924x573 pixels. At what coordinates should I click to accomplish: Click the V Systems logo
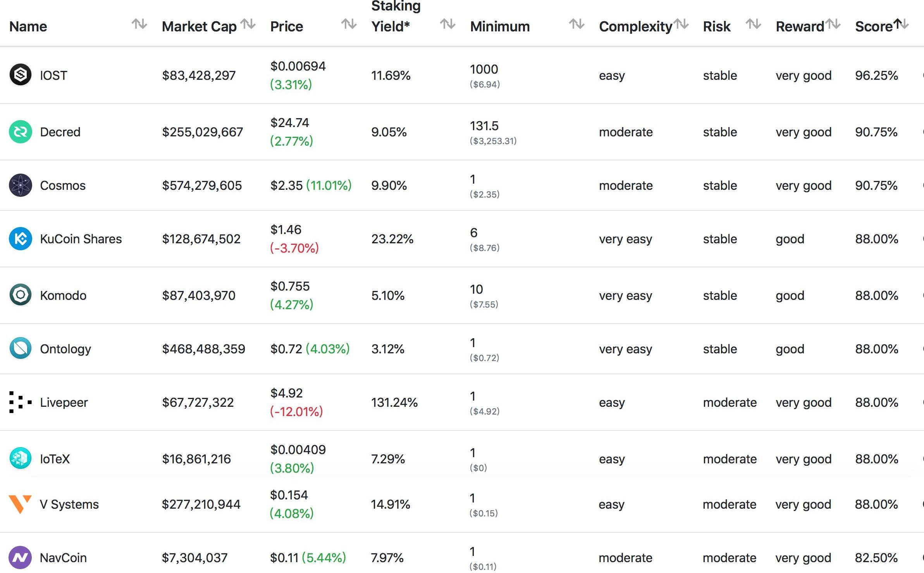[20, 504]
